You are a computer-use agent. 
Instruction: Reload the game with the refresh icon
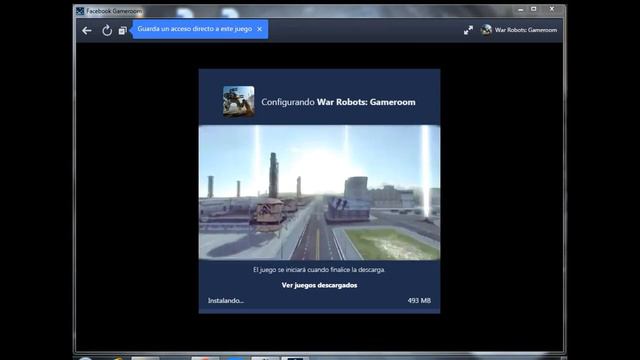click(107, 31)
